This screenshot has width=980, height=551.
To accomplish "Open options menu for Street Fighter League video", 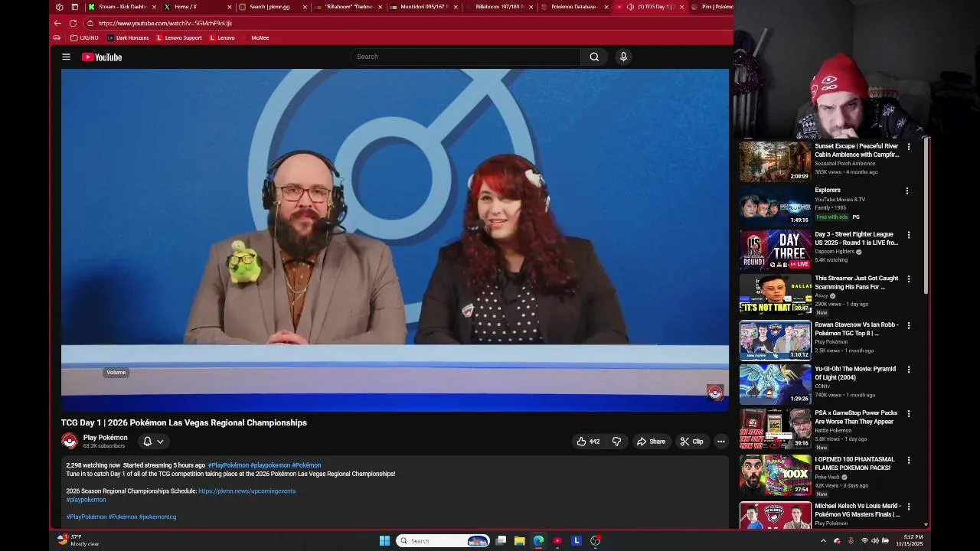I will (909, 235).
